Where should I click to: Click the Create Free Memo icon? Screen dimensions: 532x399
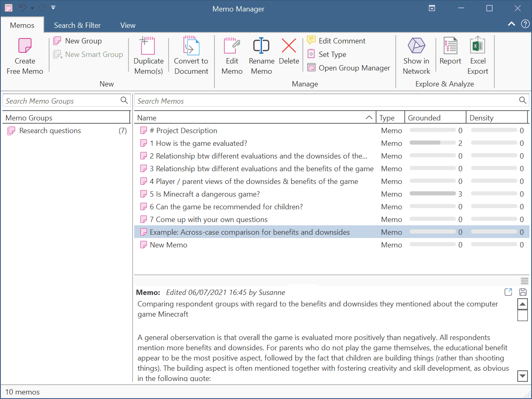click(x=25, y=45)
